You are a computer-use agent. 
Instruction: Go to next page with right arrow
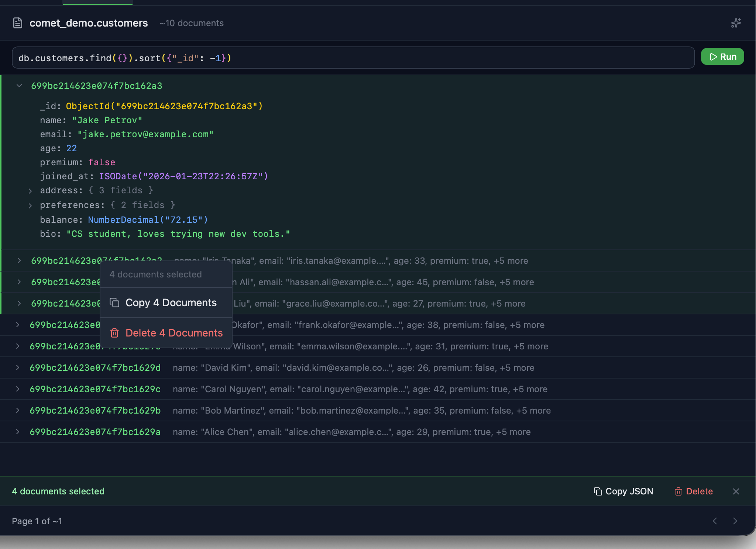pyautogui.click(x=735, y=521)
